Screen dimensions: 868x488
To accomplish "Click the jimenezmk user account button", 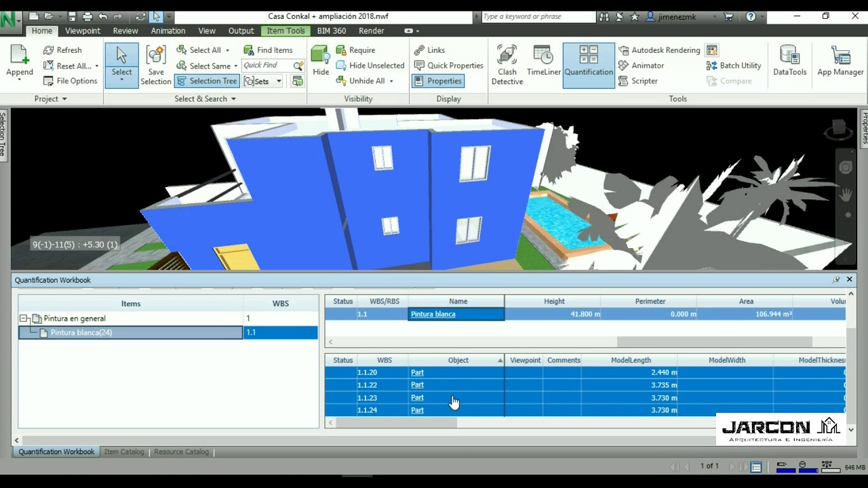I will point(680,16).
